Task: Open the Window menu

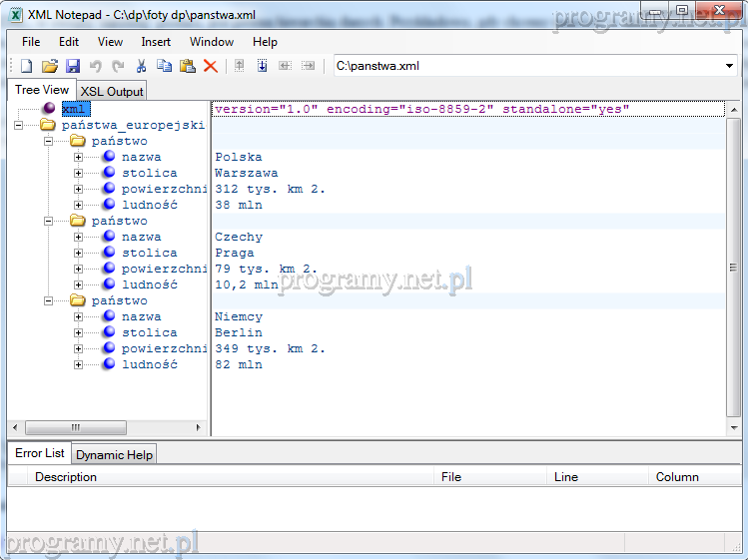Action: pos(212,42)
